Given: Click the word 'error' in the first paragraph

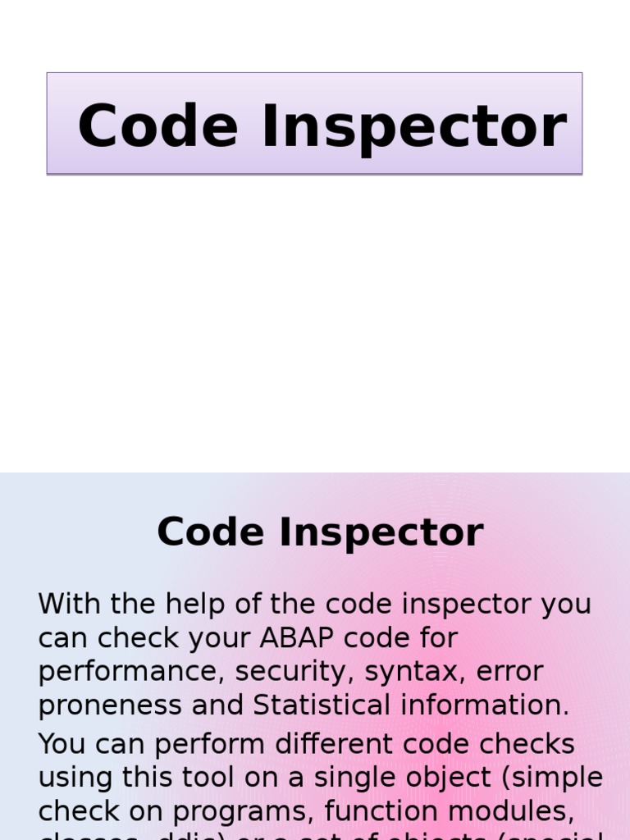Looking at the screenshot, I should pos(509,672).
